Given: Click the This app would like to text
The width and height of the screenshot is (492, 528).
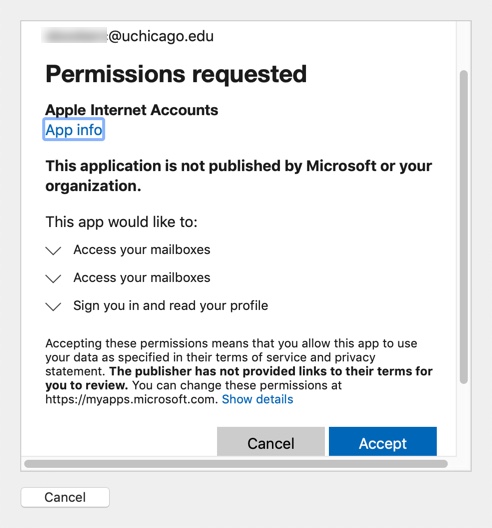Looking at the screenshot, I should (x=121, y=222).
